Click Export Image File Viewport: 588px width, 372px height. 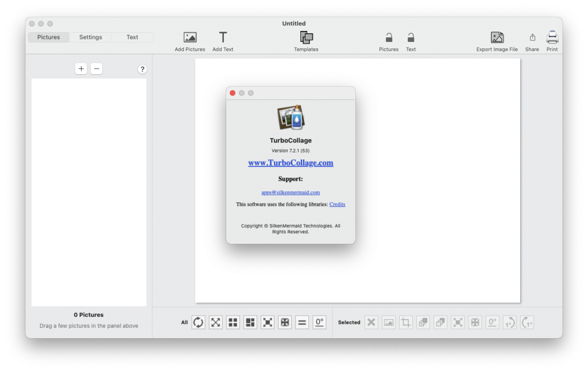tap(497, 37)
